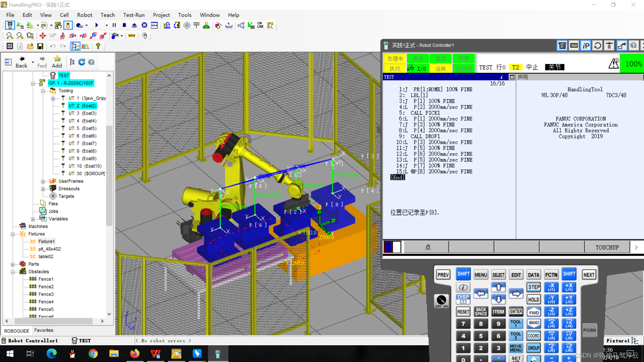Toggle the DISP key on the pendant

pos(463,299)
